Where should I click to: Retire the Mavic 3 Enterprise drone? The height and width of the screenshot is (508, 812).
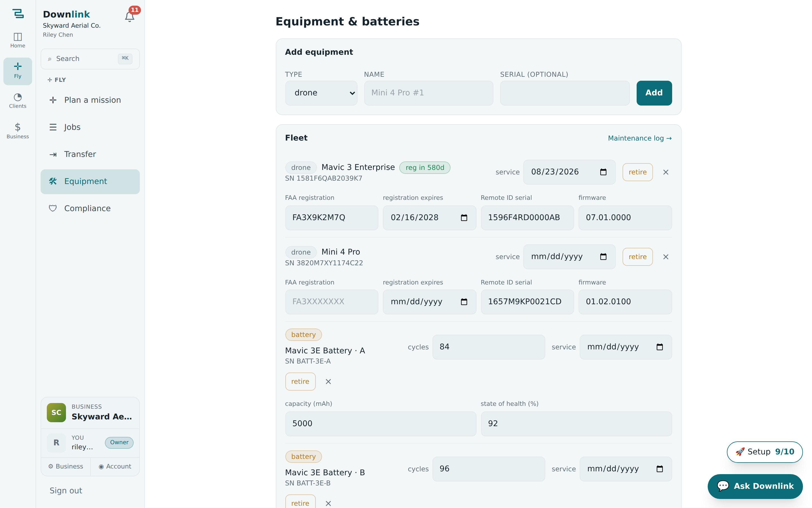[x=637, y=172]
